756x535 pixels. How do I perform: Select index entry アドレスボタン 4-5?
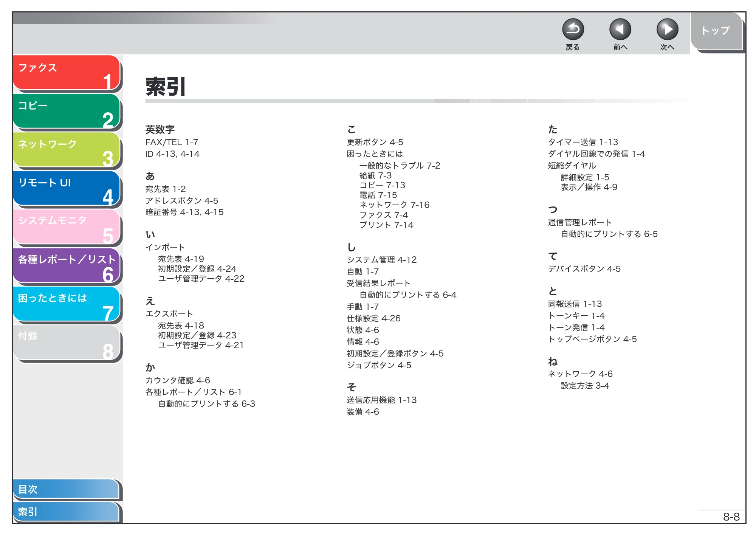point(182,200)
